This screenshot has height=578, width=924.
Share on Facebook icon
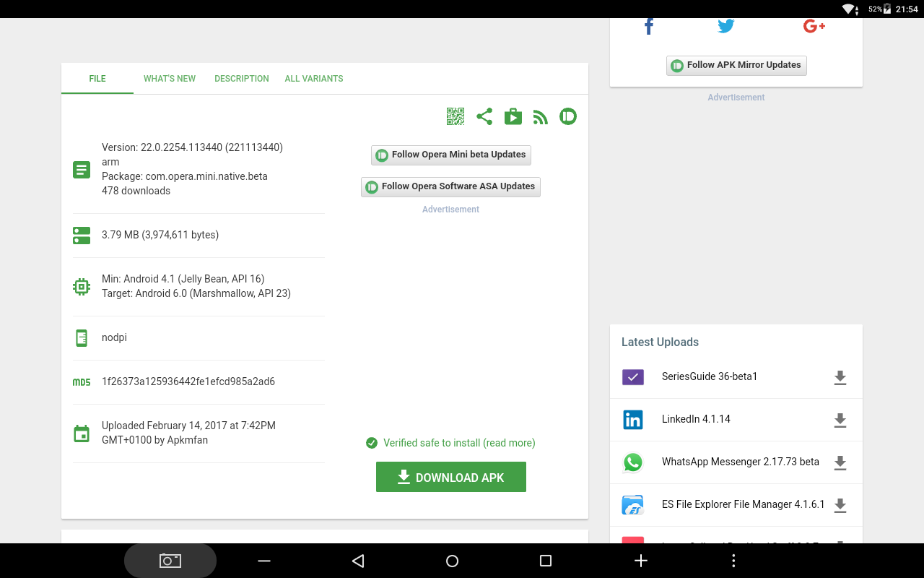pos(648,27)
